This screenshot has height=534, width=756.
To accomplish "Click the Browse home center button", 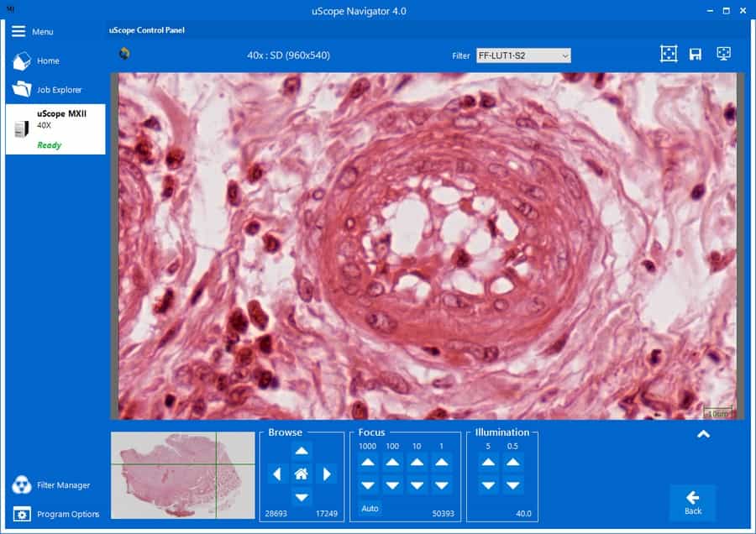I will [302, 474].
